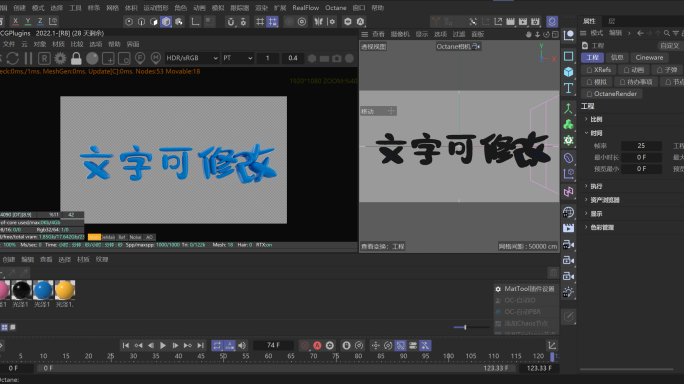684x384 pixels.
Task: Toggle the Z axis lock
Action: [x=40, y=21]
